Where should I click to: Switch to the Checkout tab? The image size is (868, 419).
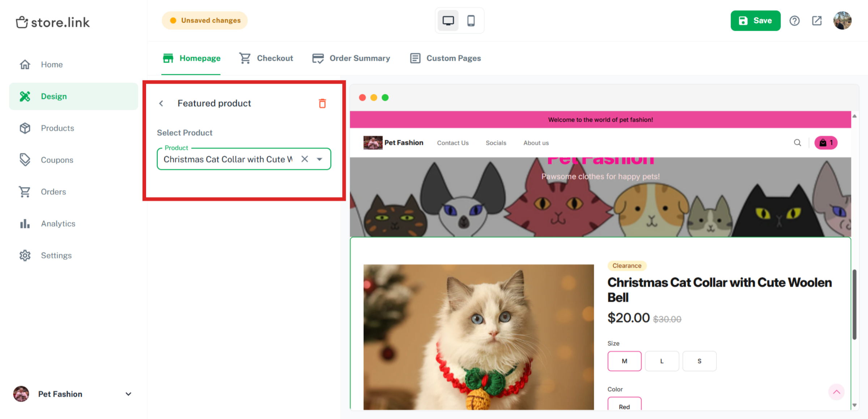[x=275, y=58]
